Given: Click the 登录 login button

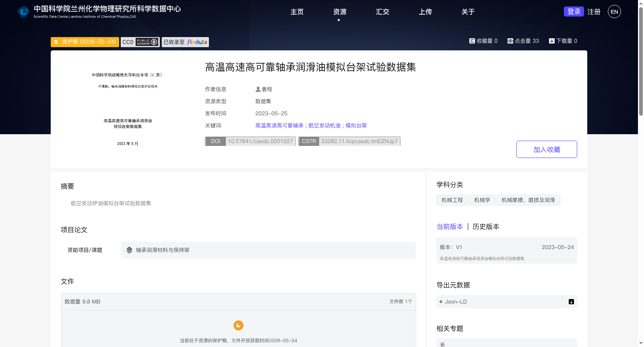Looking at the screenshot, I should click(574, 12).
